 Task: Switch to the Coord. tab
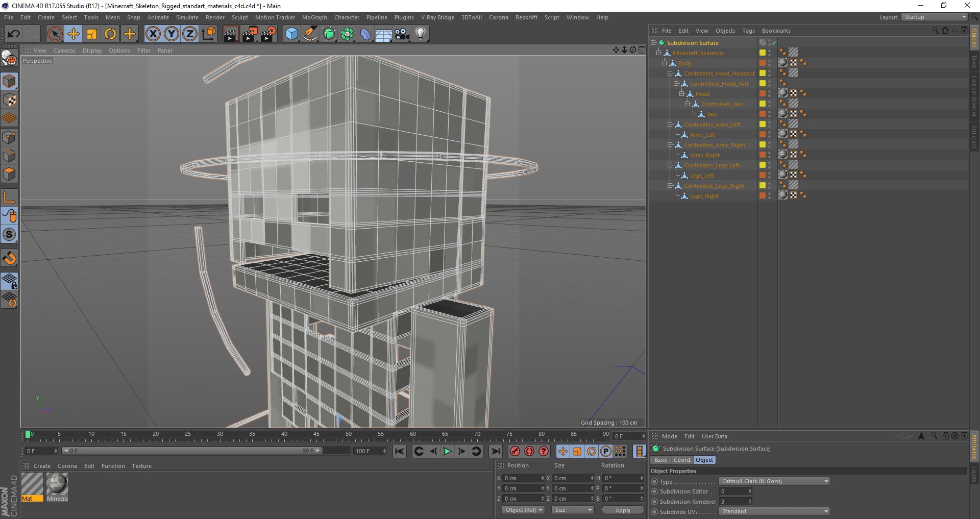click(x=682, y=460)
